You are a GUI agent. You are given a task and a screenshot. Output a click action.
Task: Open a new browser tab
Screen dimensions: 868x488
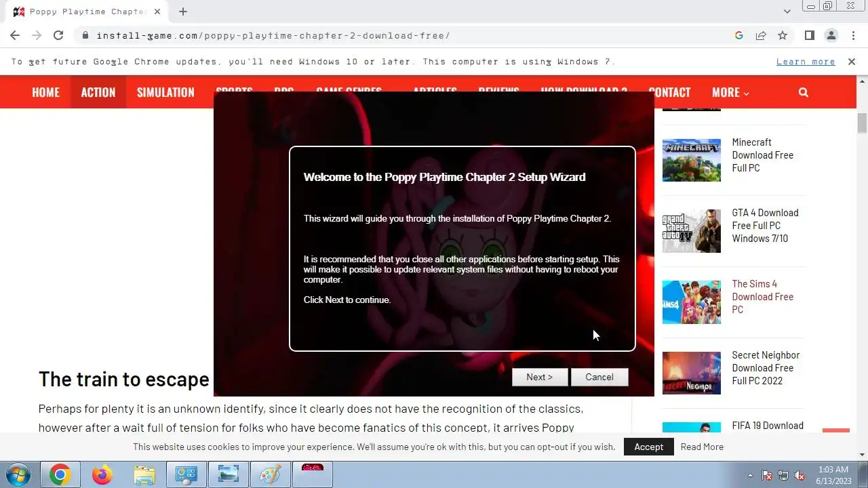(x=183, y=12)
